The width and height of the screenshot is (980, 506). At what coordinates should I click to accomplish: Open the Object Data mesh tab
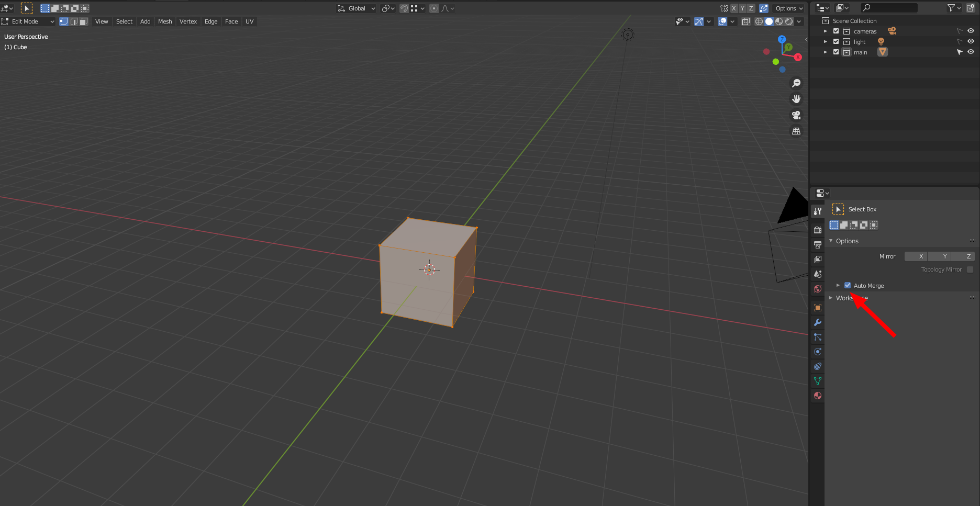click(x=818, y=381)
